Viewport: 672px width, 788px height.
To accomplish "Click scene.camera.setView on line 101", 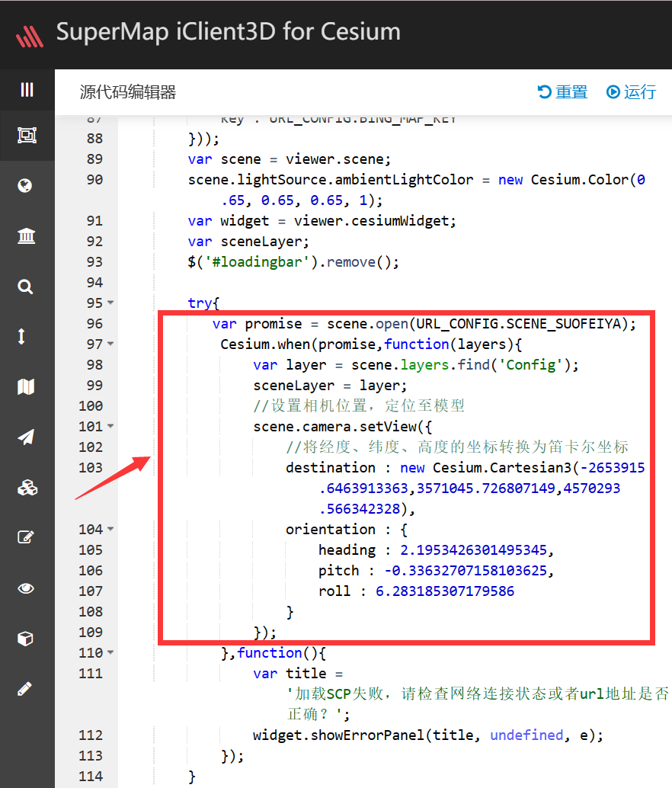I will tap(334, 427).
